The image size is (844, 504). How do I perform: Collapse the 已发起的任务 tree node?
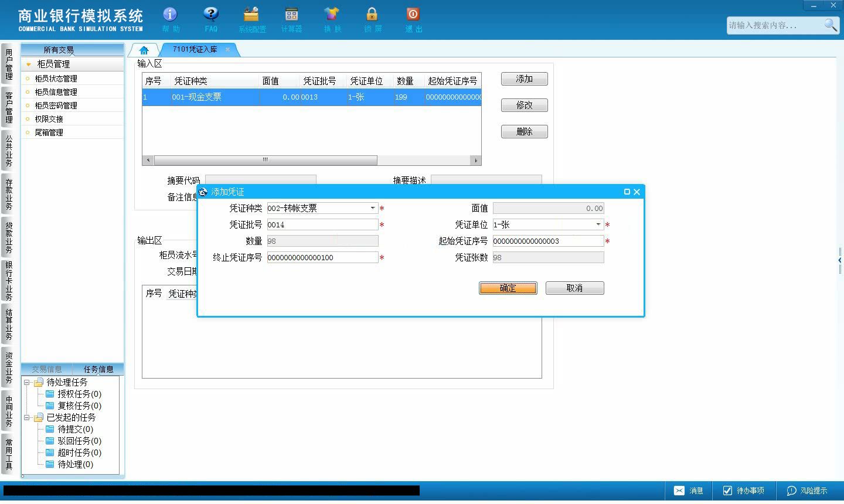(26, 418)
